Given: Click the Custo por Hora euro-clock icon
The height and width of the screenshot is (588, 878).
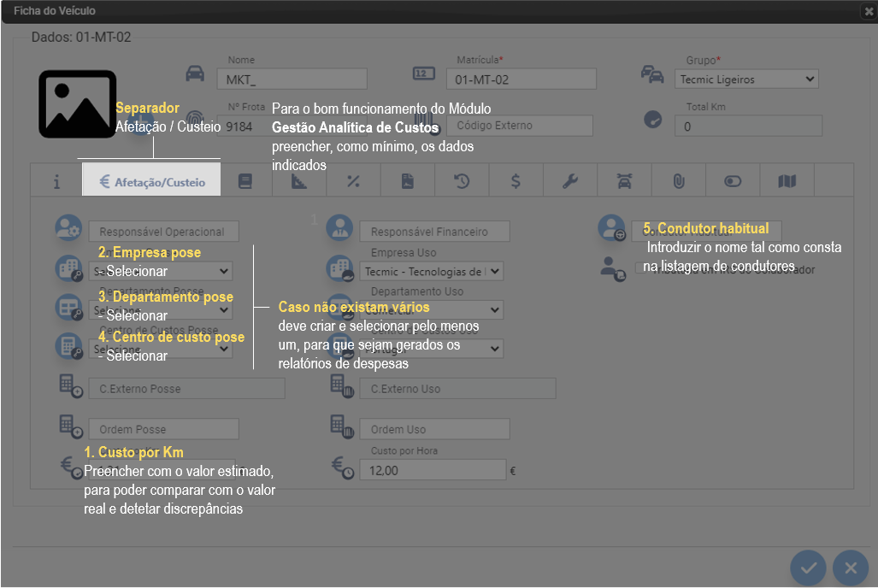Looking at the screenshot, I should click(343, 467).
